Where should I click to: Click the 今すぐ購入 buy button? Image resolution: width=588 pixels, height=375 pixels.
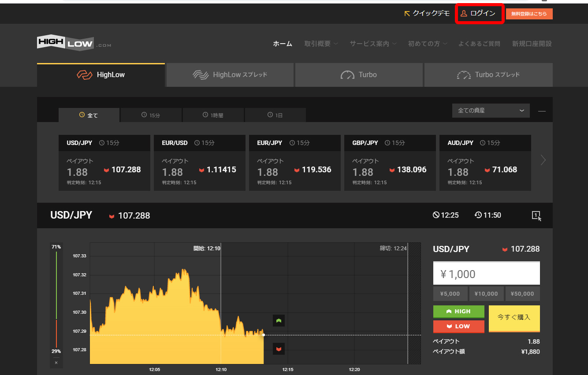pyautogui.click(x=514, y=318)
